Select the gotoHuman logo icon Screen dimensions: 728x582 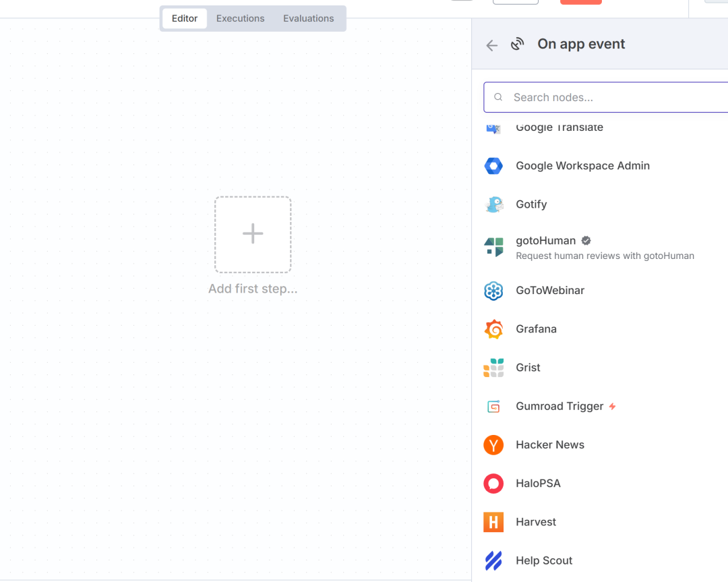[x=493, y=247]
